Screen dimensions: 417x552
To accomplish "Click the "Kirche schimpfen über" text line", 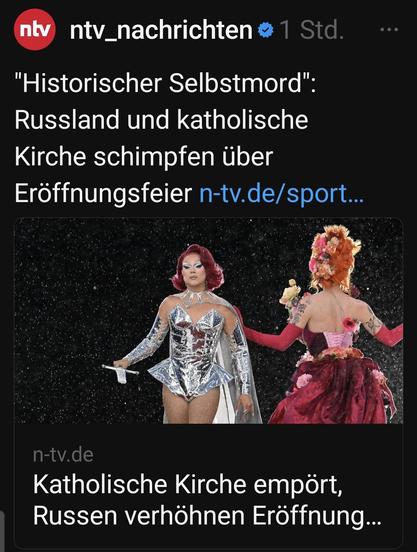I will (144, 157).
